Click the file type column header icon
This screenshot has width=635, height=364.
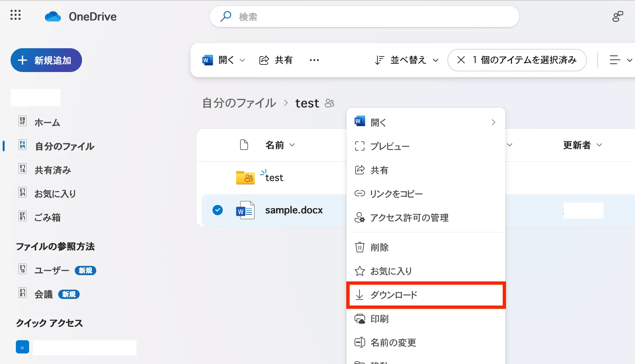click(x=244, y=145)
